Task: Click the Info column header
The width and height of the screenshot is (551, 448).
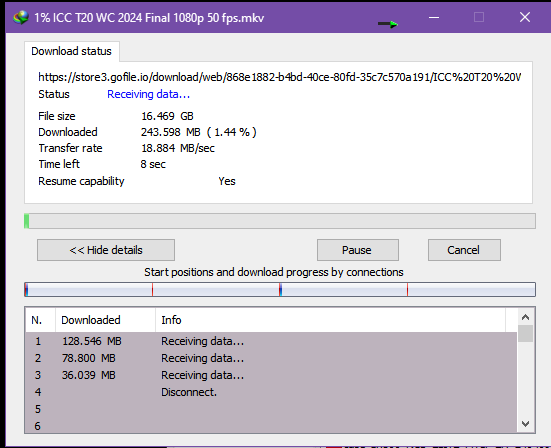Action: [x=330, y=320]
